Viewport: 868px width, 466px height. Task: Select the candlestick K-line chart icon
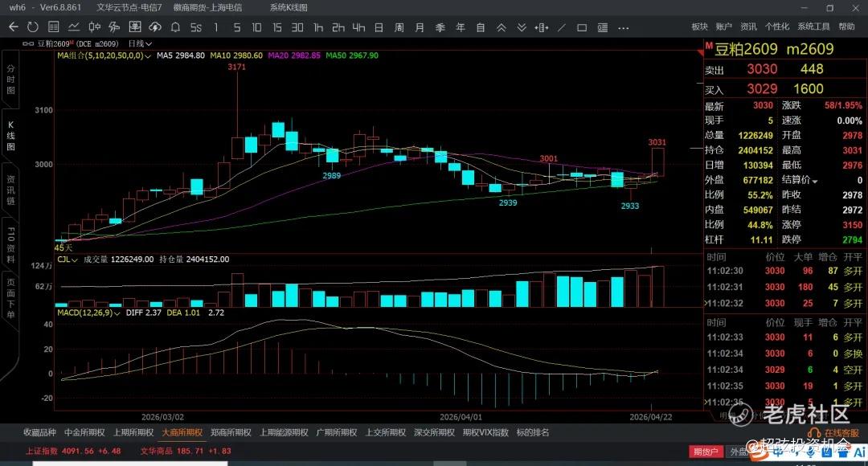tap(94, 27)
